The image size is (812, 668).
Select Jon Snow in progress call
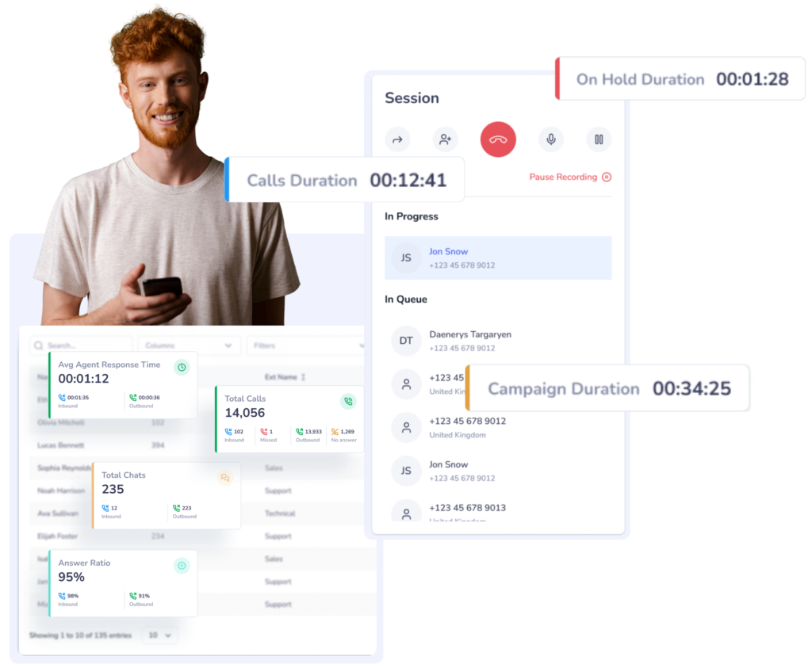coord(498,258)
